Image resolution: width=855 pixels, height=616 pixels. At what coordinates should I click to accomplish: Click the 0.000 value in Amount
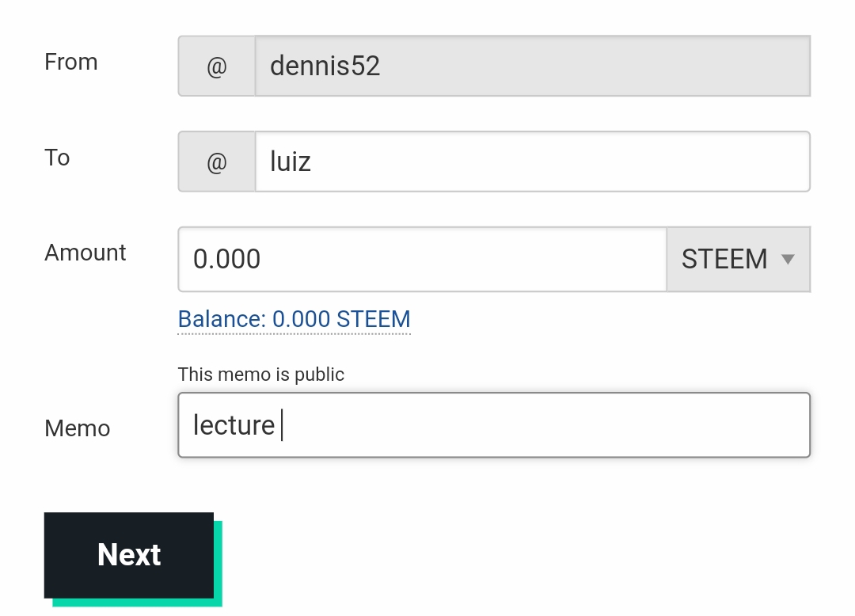[x=226, y=260]
